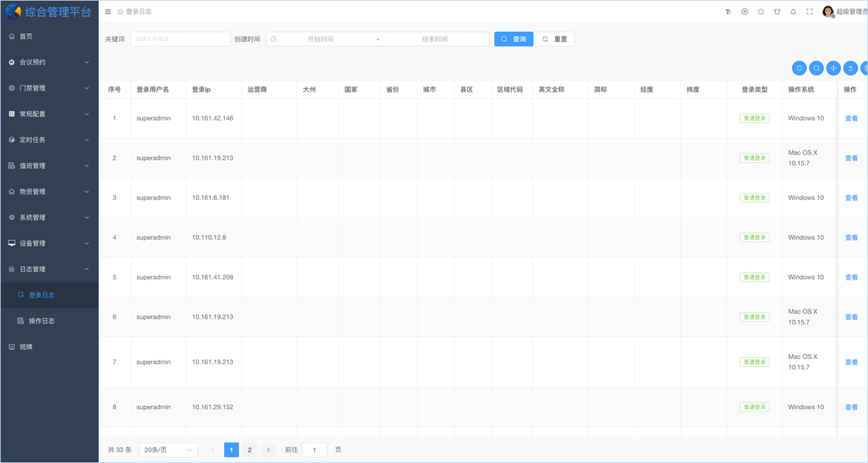Open fullscreen mode from the top bar

click(x=809, y=12)
